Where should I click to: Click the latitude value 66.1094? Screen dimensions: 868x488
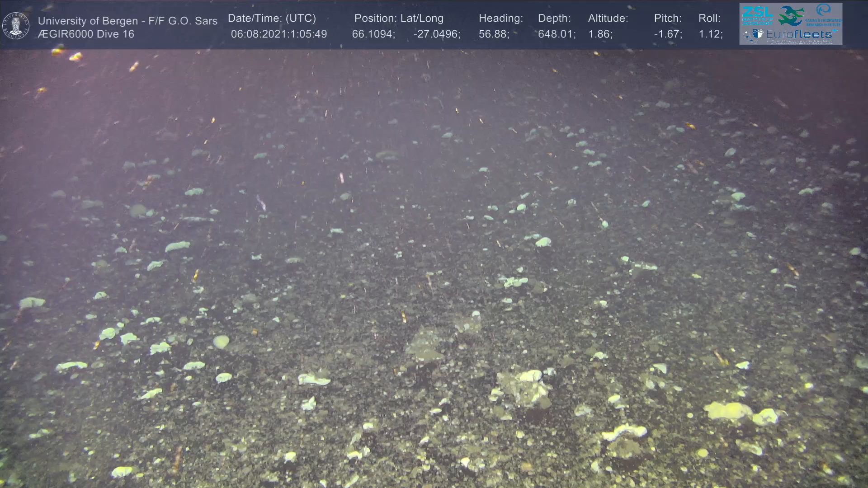[373, 34]
